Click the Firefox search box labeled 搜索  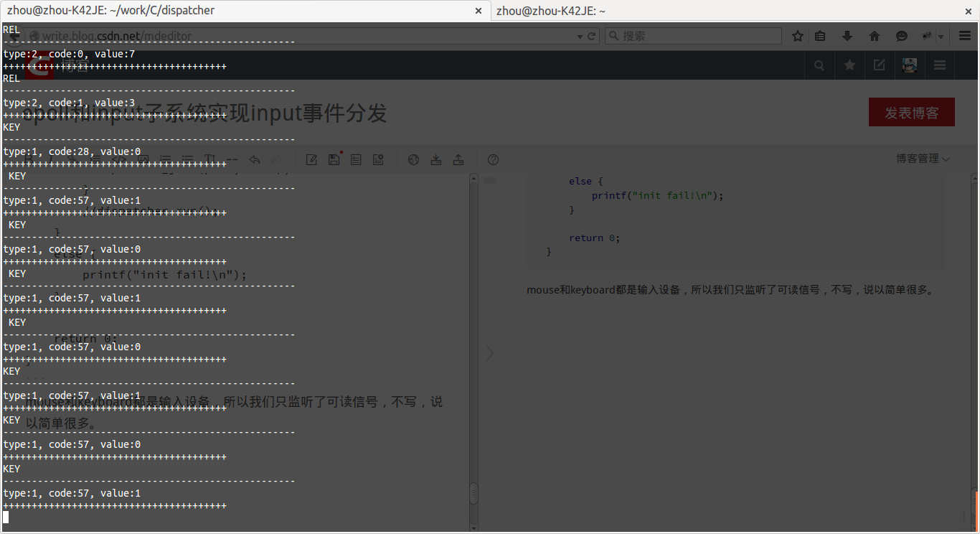693,36
